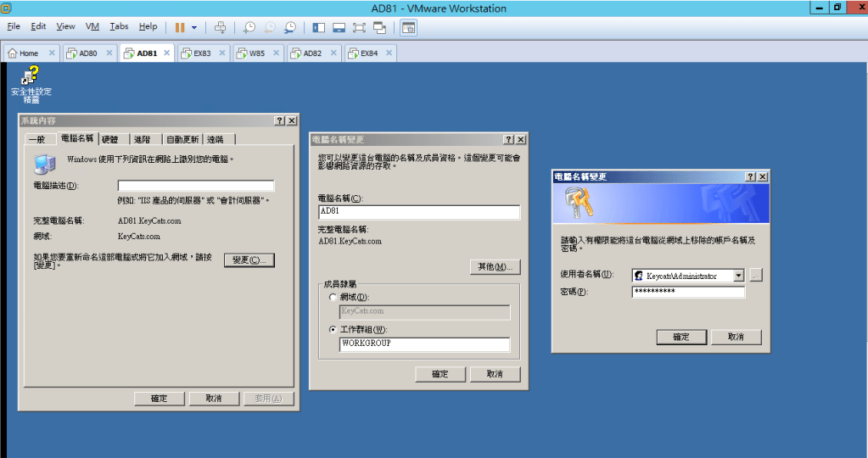Open the VM menu

pos(92,26)
